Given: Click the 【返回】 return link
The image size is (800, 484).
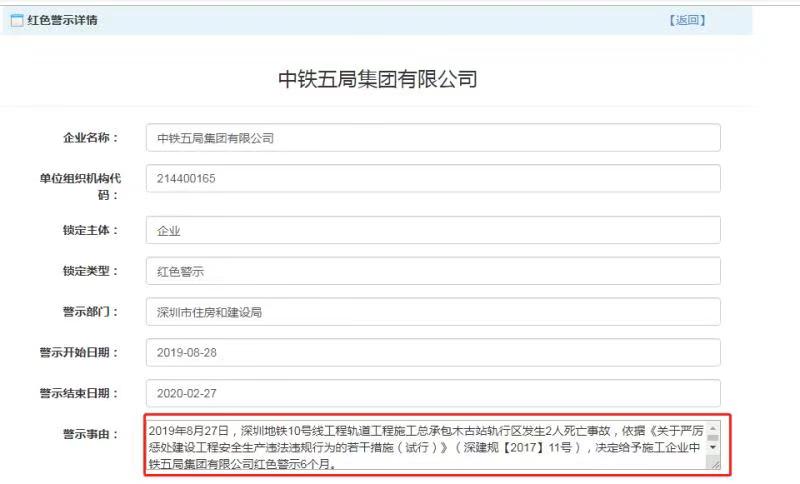Looking at the screenshot, I should [x=687, y=20].
